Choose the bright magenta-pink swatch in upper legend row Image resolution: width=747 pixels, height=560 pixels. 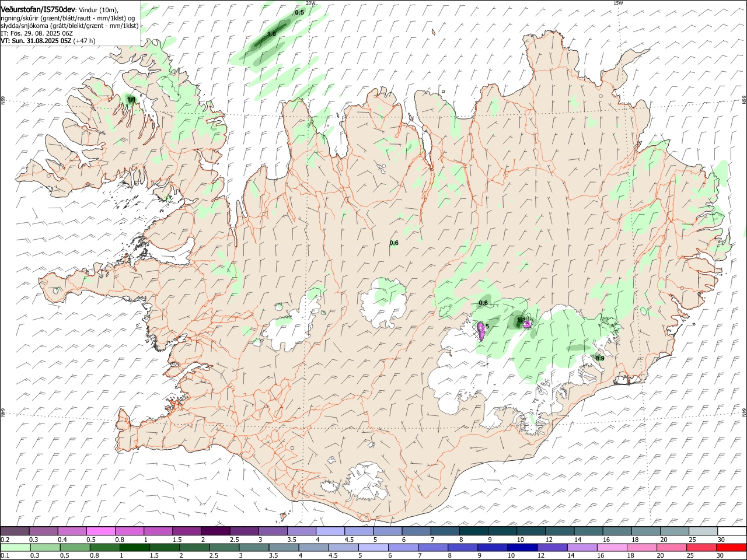[x=100, y=531]
